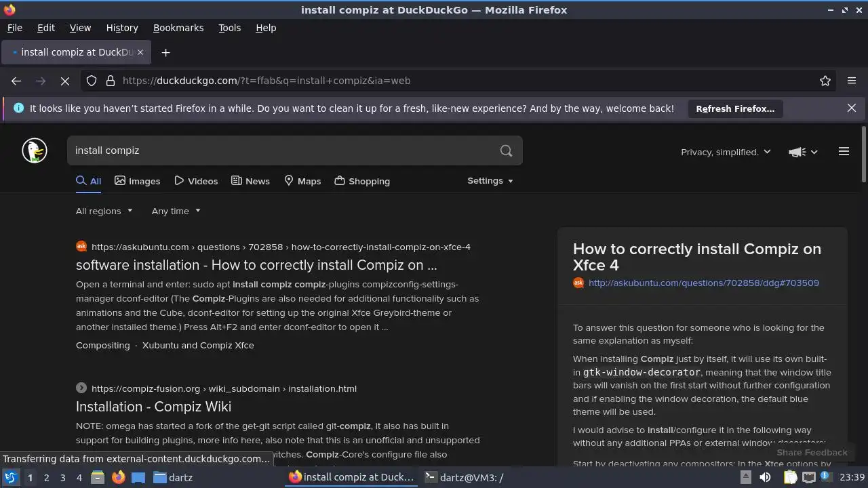Screen dimensions: 868x488
Task: Dismiss the Refresh Firefox notification bar
Action: [x=852, y=108]
